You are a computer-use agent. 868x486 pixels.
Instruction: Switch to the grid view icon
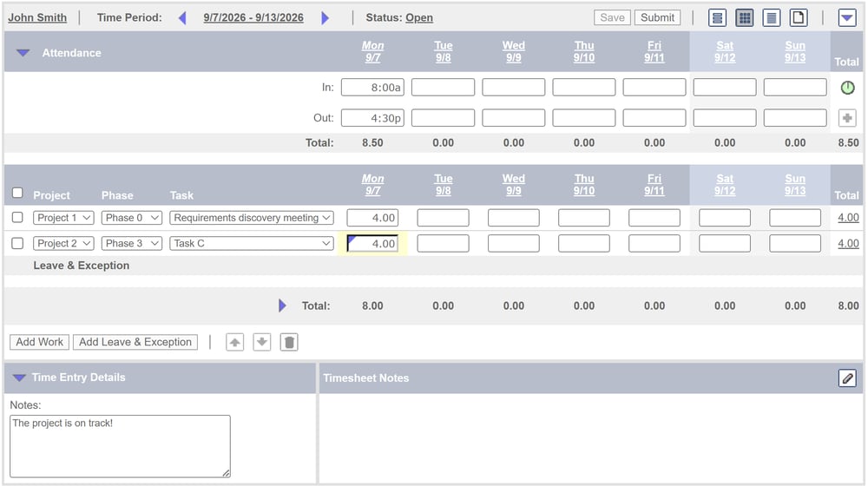pos(745,17)
